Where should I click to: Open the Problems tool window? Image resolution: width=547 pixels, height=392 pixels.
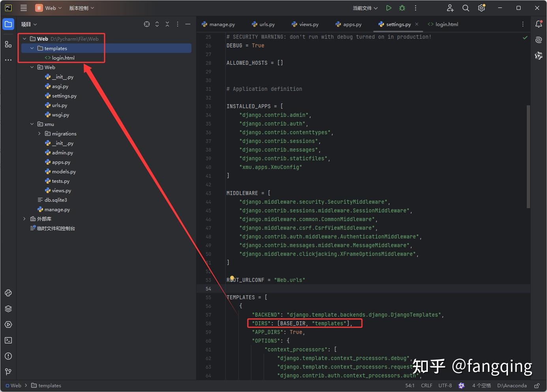pos(8,356)
